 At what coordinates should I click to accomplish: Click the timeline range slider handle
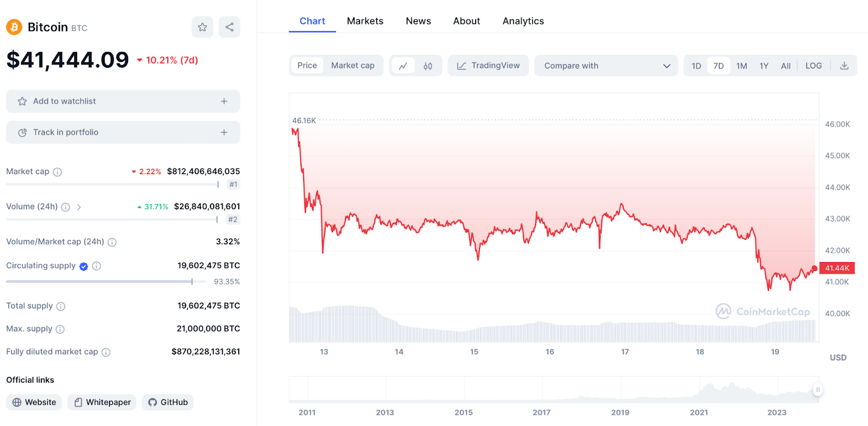818,390
